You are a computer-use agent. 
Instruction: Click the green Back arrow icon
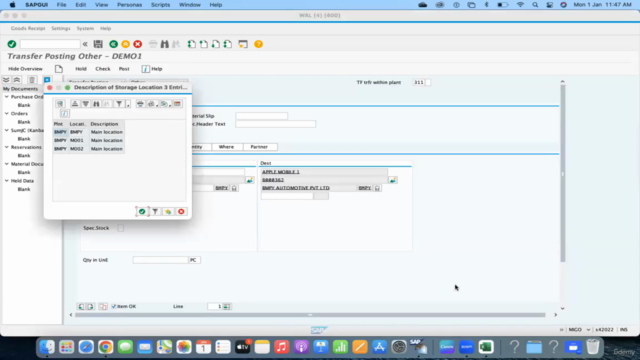tap(113, 44)
